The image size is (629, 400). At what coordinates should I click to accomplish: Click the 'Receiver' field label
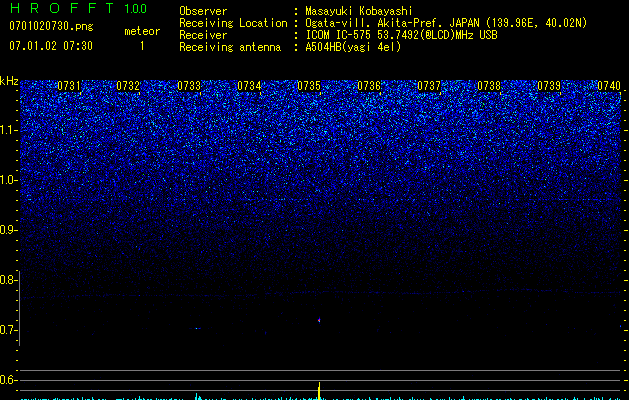click(203, 35)
